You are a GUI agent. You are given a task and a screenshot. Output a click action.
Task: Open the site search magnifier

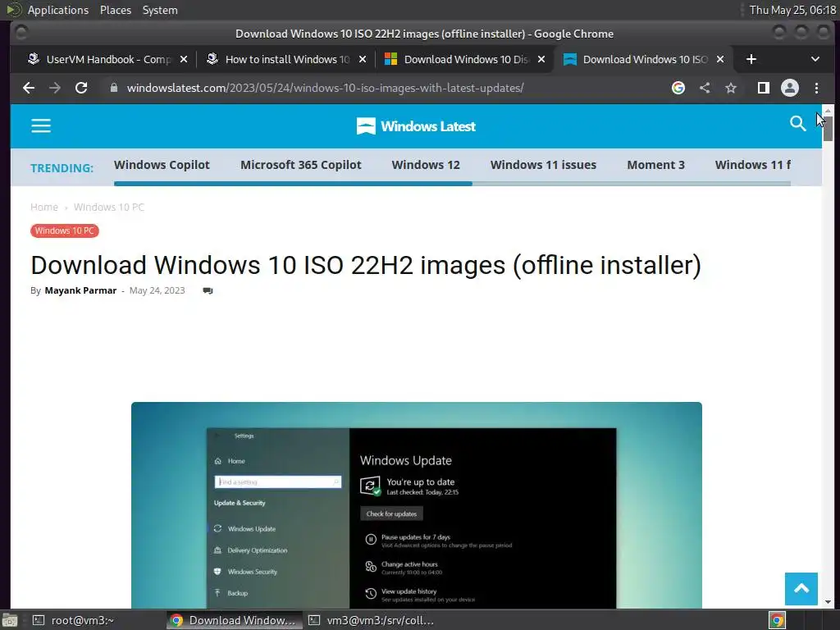point(797,124)
